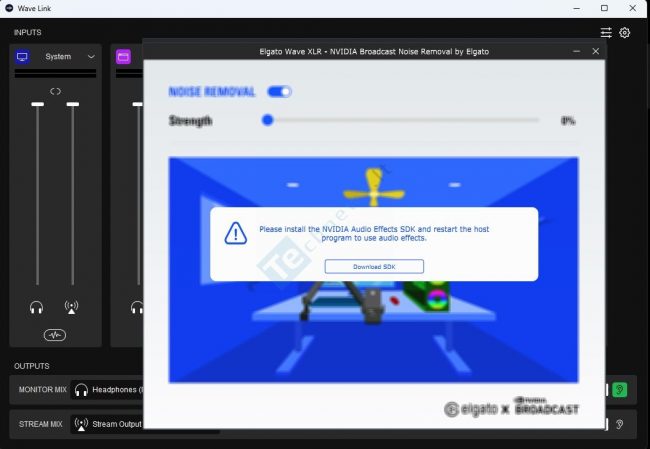
Task: Open the Monitor Mix Headphones output dropdown
Action: pyautogui.click(x=107, y=390)
